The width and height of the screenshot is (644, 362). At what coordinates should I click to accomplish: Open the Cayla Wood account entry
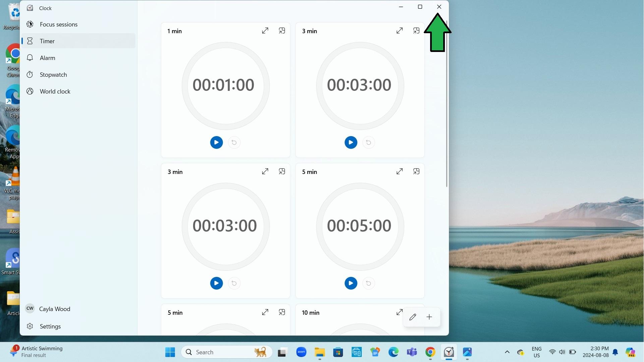tap(78, 309)
